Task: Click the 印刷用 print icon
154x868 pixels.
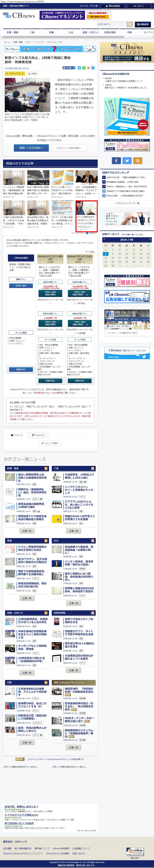Action: pyautogui.click(x=33, y=73)
